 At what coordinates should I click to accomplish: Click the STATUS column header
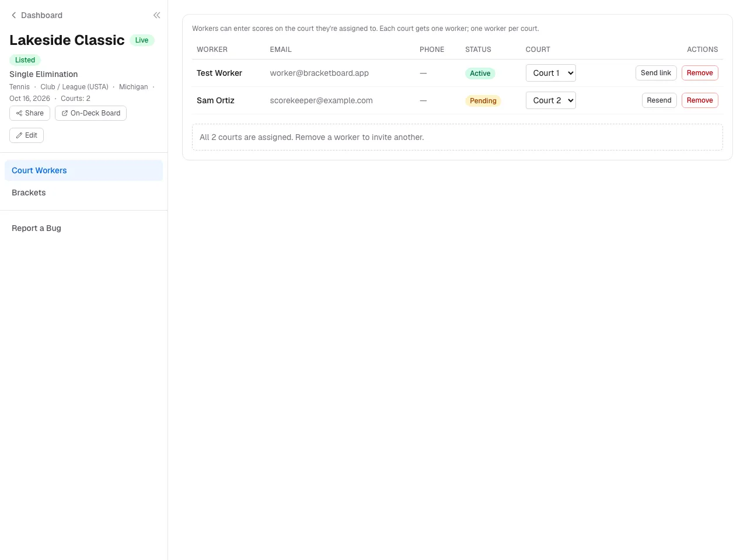click(478, 50)
